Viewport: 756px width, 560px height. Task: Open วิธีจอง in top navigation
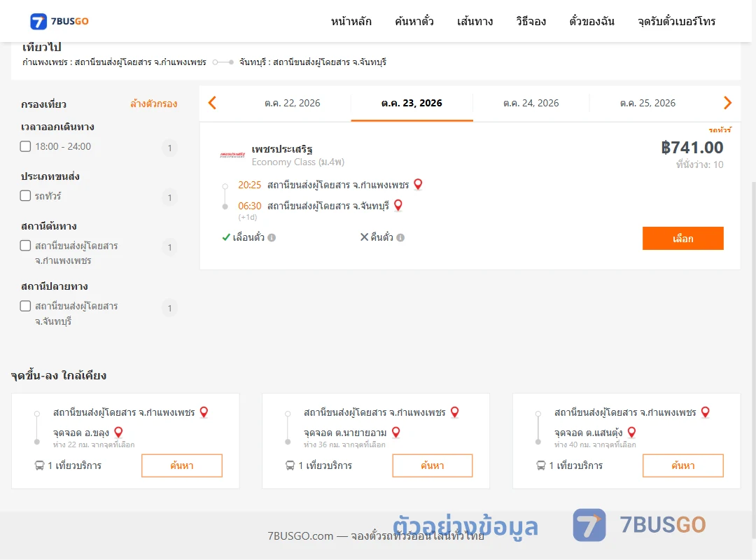click(531, 21)
